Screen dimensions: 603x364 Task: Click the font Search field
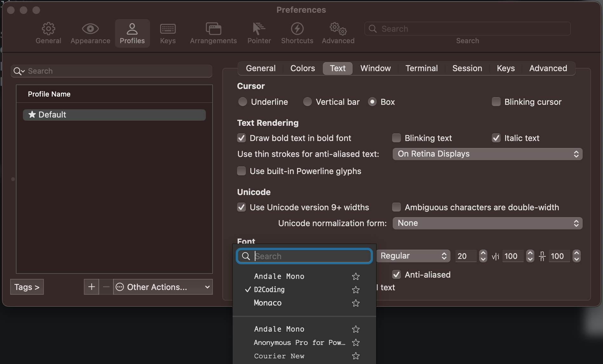tap(304, 256)
